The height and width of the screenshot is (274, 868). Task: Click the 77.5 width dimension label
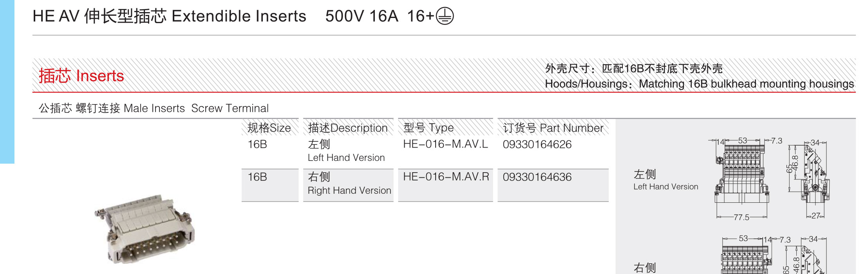pos(741,217)
